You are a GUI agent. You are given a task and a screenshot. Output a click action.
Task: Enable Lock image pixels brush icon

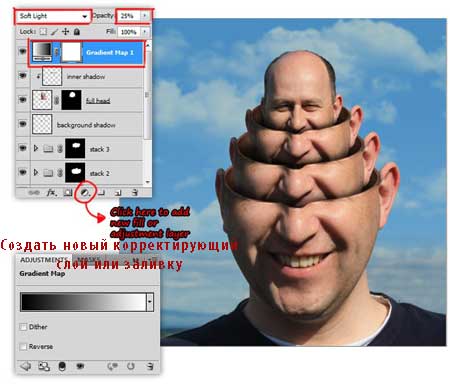tap(54, 32)
